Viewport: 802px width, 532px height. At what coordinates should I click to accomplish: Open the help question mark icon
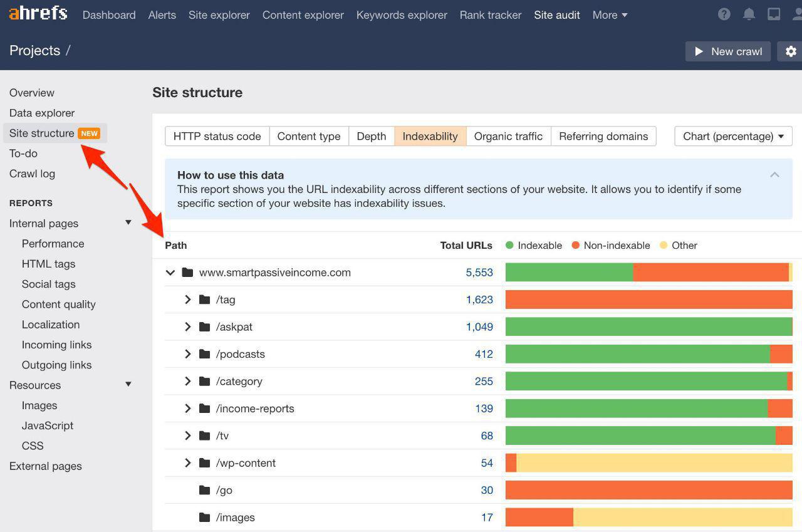[x=724, y=14]
